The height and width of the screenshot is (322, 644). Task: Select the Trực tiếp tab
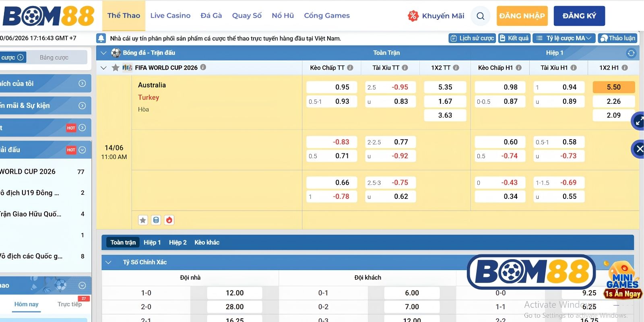[70, 304]
